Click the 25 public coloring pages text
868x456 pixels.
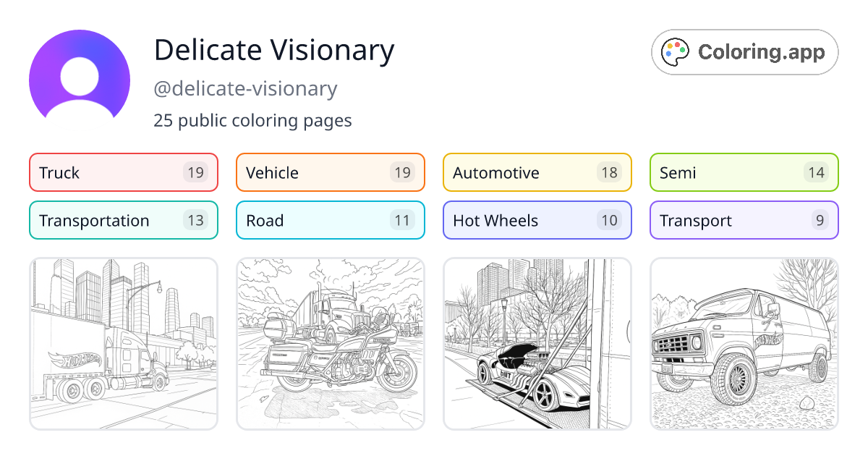(252, 120)
